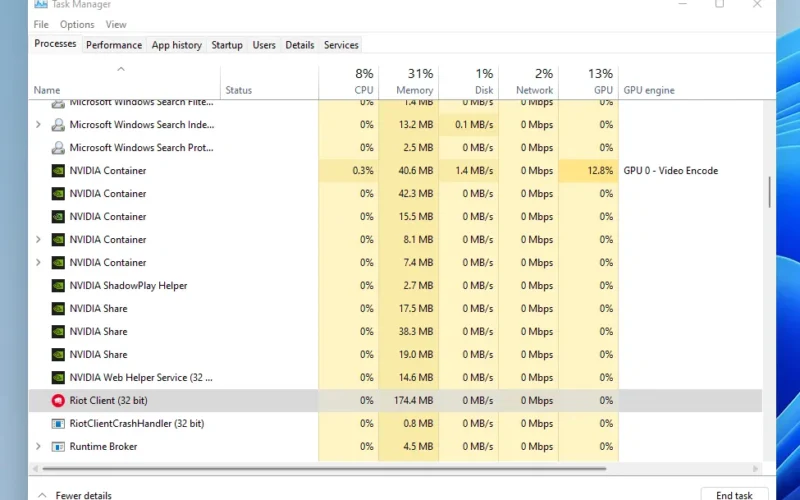Click the NVIDIA ShadowPlay Helper icon

click(58, 286)
